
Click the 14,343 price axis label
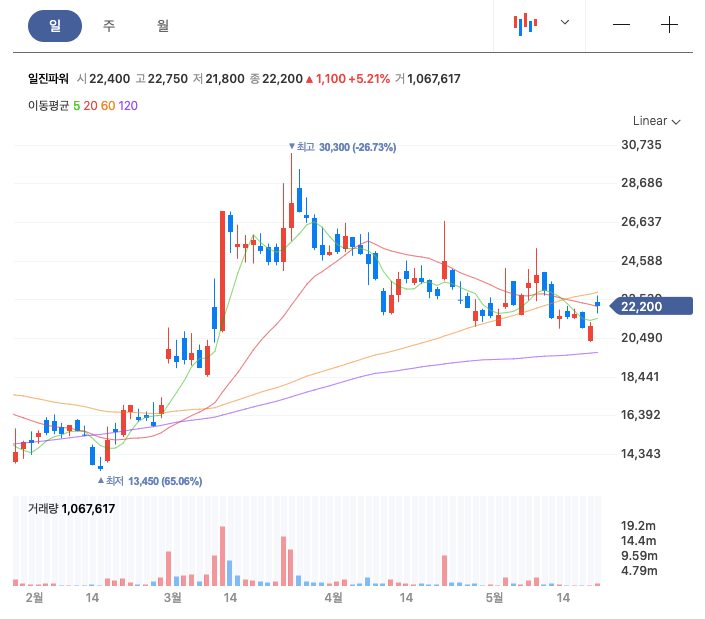641,454
